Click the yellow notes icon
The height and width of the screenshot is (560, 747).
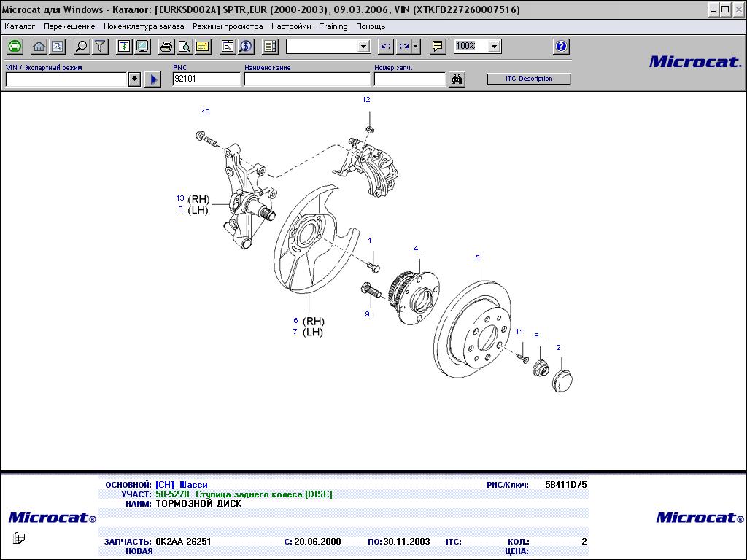pyautogui.click(x=202, y=47)
